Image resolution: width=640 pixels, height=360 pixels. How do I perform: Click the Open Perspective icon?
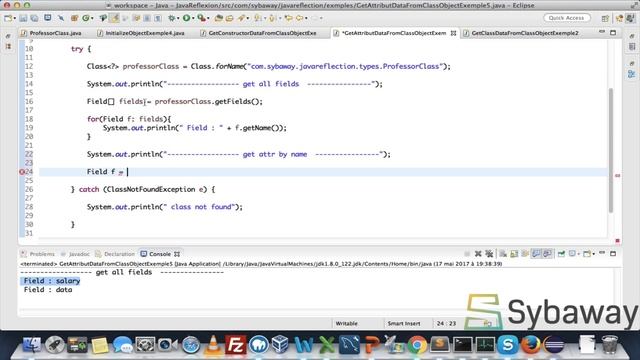[605, 18]
